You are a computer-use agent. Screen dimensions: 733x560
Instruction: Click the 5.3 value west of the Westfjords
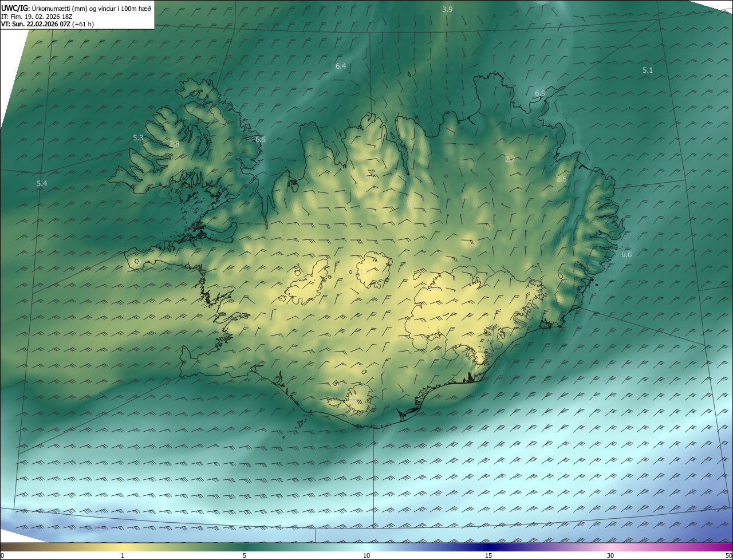point(138,138)
